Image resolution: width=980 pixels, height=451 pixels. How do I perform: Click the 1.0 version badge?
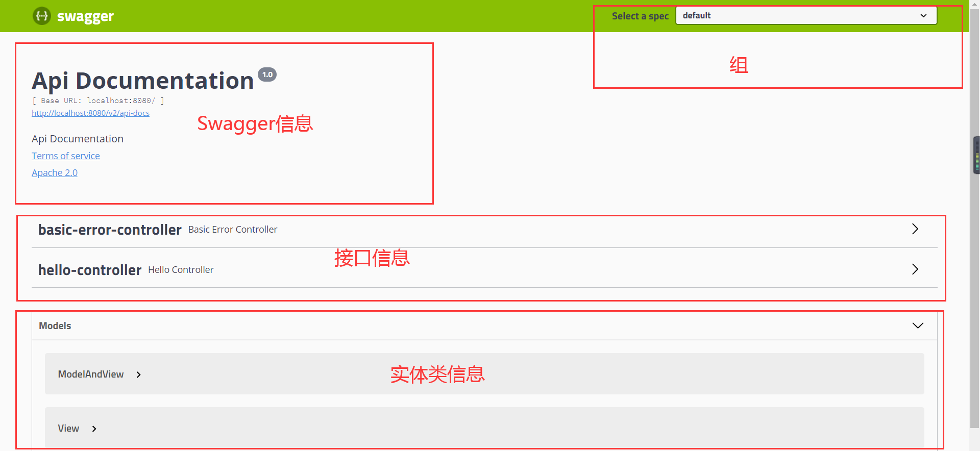click(x=267, y=74)
